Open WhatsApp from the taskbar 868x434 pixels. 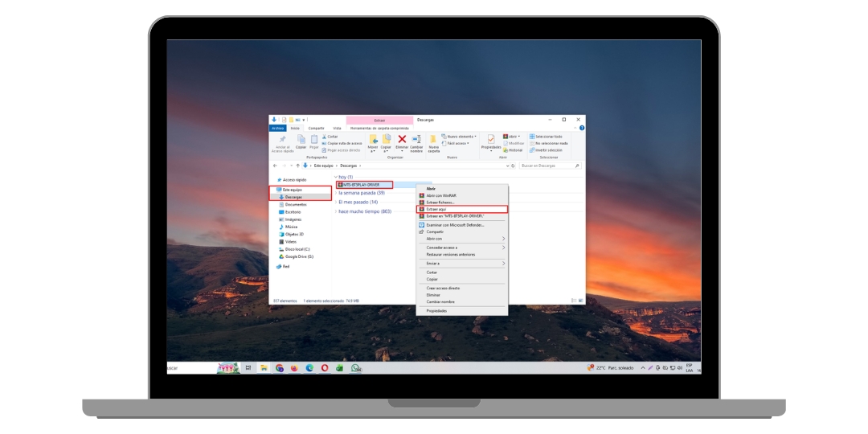[x=355, y=368]
